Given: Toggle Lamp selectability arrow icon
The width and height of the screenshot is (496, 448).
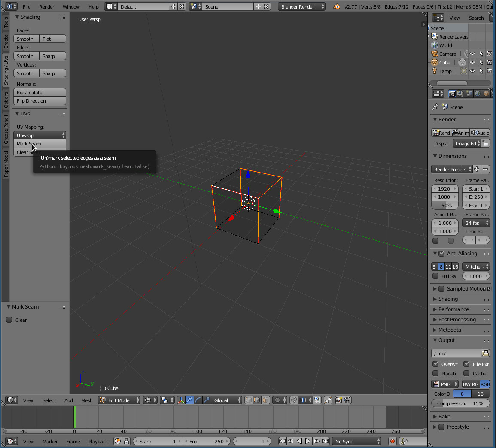Looking at the screenshot, I should click(481, 71).
